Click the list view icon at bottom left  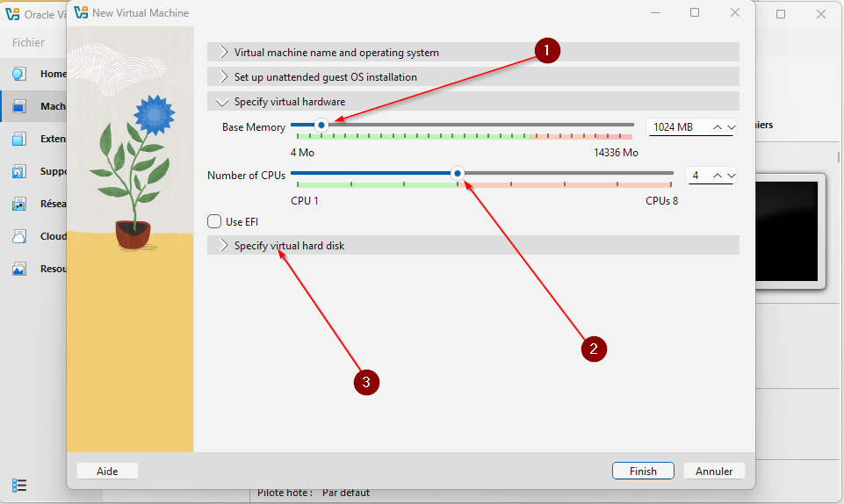pyautogui.click(x=19, y=485)
